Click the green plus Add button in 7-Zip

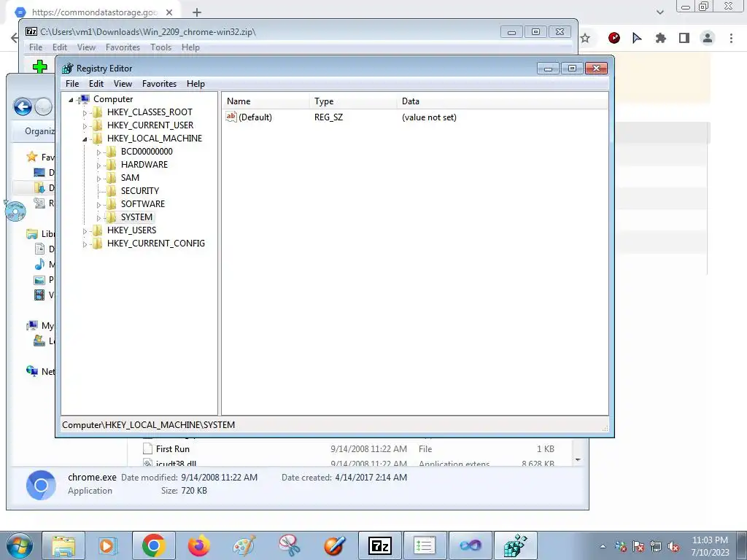click(x=39, y=66)
